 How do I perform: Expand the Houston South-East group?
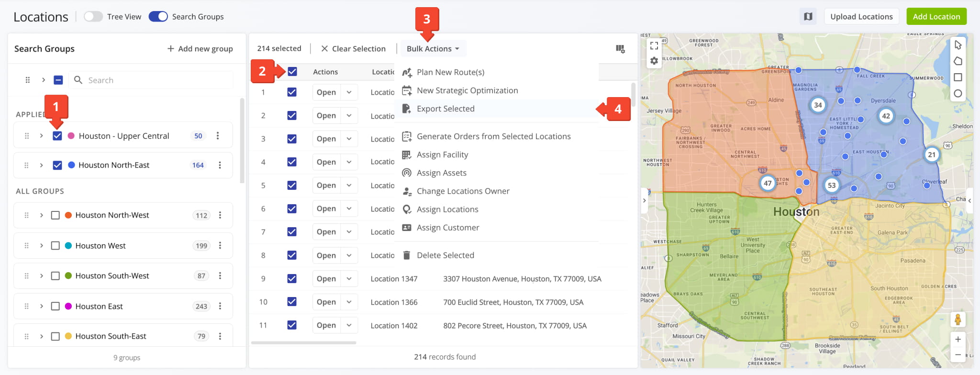pos(42,336)
